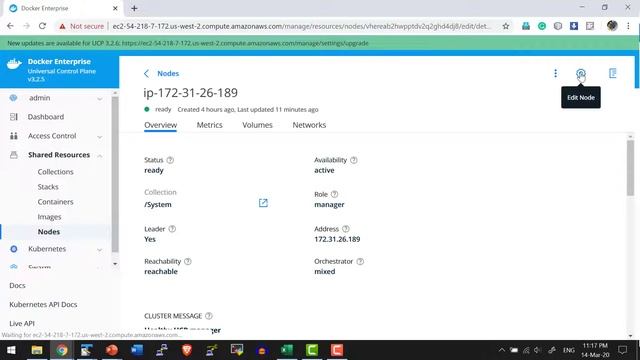Open the System collection external link icon

coord(263,203)
